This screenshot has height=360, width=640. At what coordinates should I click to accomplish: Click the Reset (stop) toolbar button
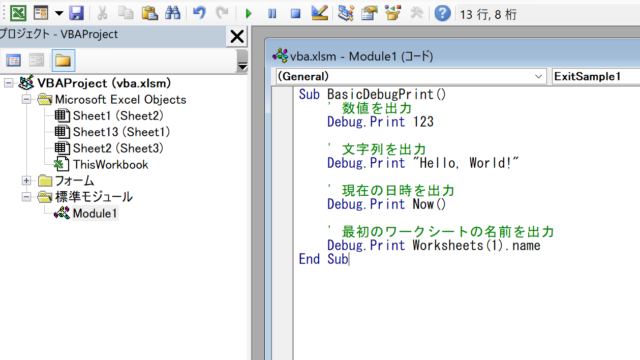click(x=296, y=13)
